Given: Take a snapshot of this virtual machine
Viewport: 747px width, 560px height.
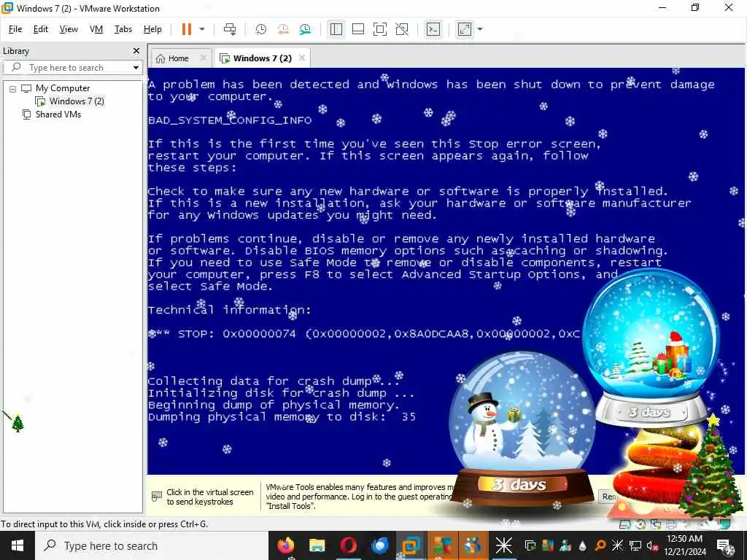Looking at the screenshot, I should [260, 29].
